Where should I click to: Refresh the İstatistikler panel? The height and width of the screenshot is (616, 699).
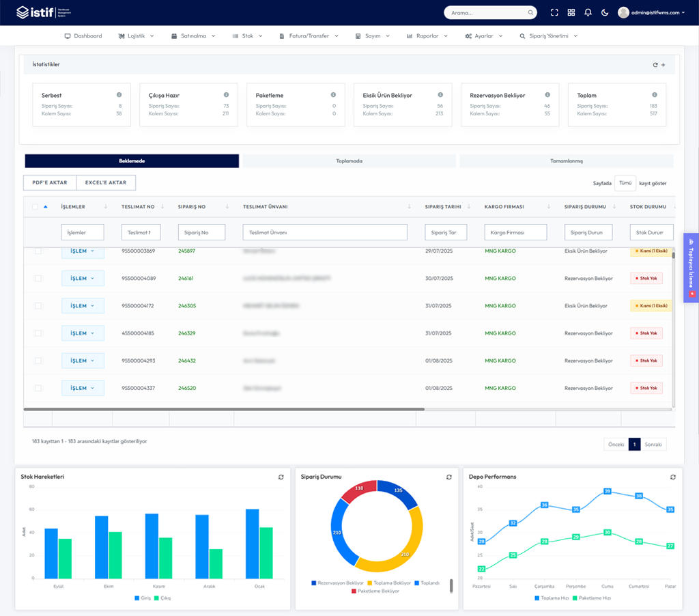pyautogui.click(x=655, y=65)
